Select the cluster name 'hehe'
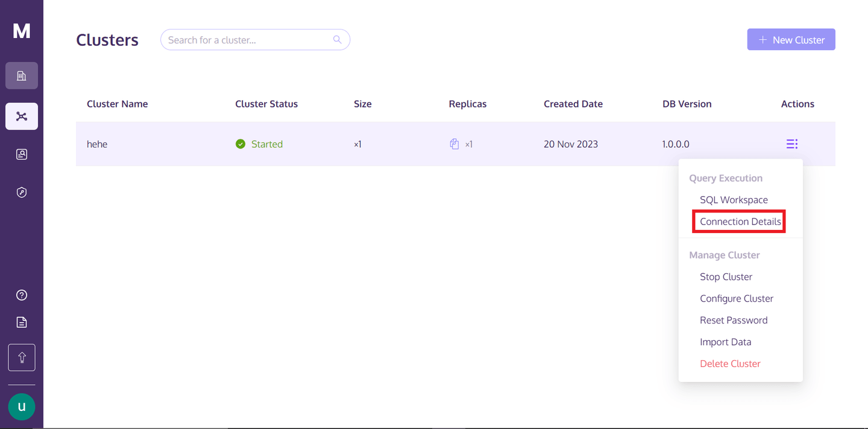 tap(97, 144)
